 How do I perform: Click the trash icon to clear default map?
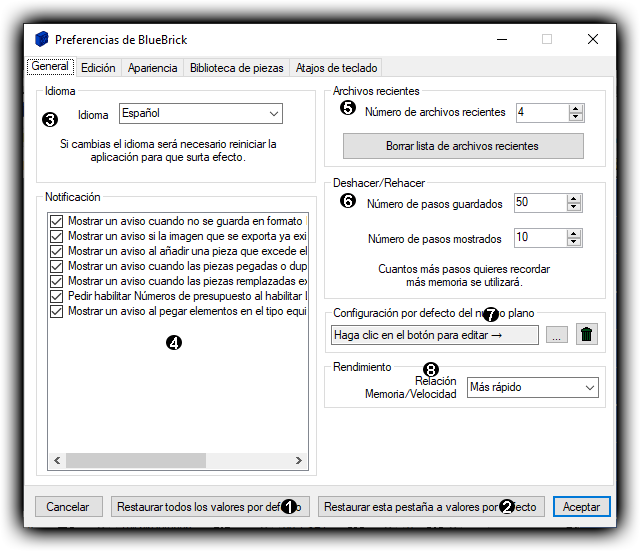tap(587, 334)
